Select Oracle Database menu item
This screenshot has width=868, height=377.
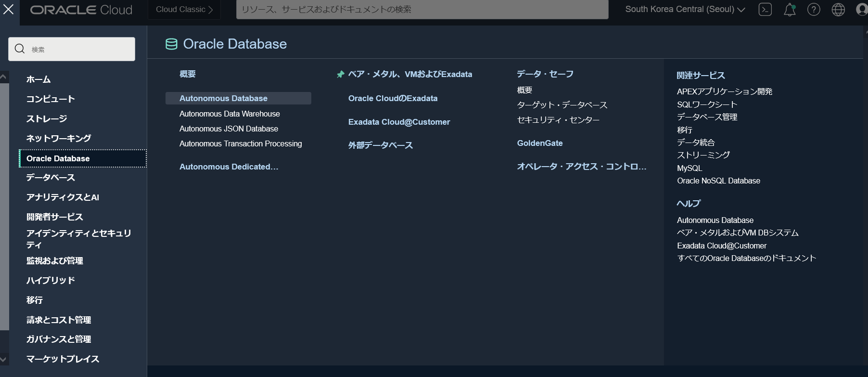pyautogui.click(x=83, y=158)
